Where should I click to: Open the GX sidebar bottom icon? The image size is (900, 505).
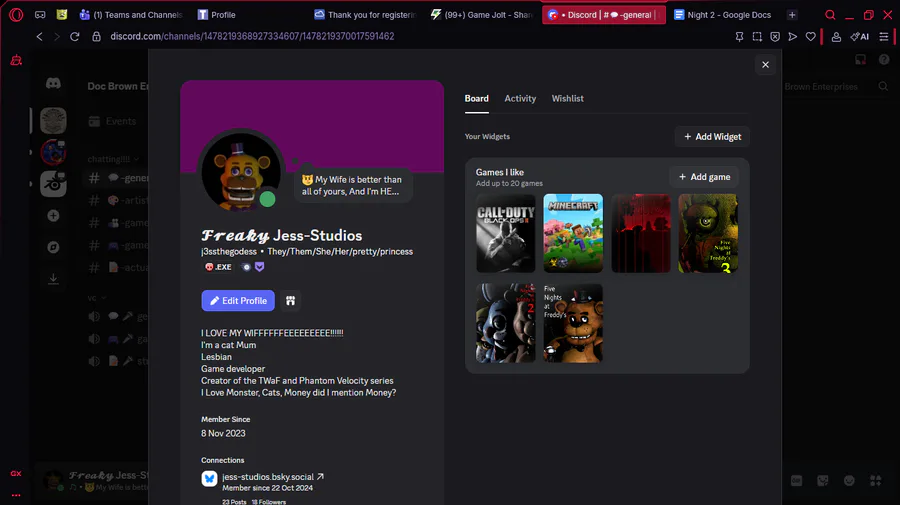[x=15, y=473]
